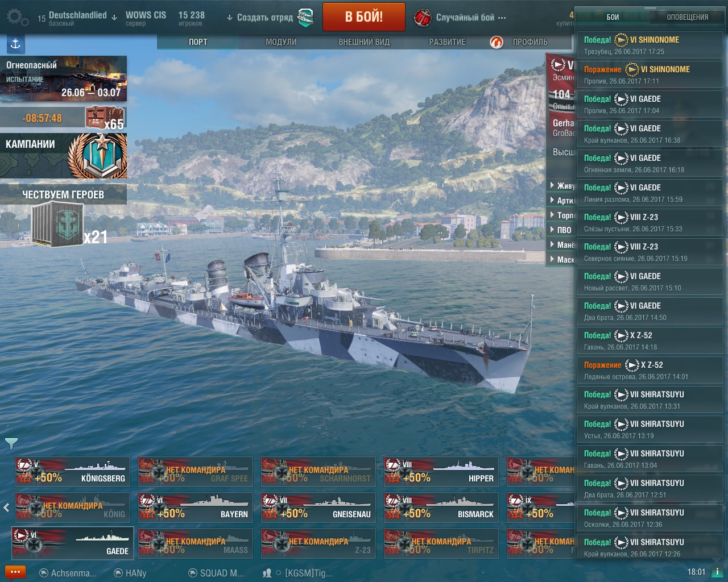Start battle with the В БОЙ! button

click(364, 17)
